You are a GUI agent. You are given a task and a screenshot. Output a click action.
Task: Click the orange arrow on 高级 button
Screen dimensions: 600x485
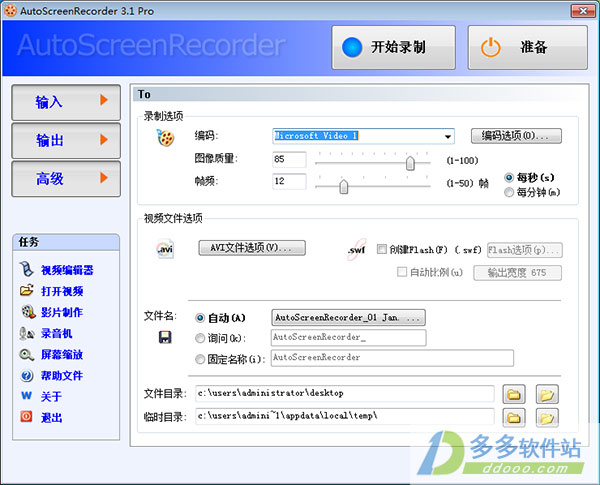104,178
